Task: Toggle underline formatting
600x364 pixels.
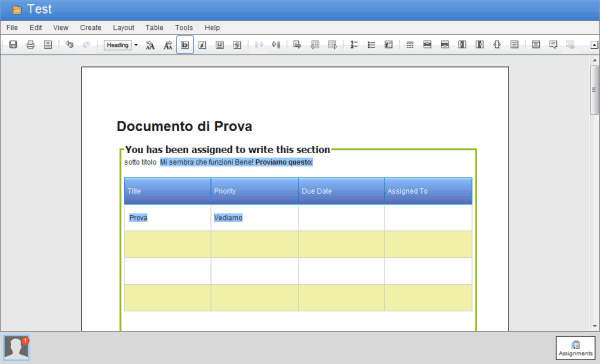Action: coord(220,45)
